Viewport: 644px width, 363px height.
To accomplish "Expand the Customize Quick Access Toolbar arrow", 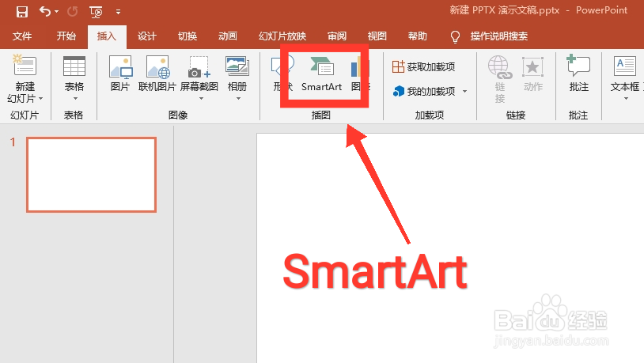I will [x=118, y=12].
